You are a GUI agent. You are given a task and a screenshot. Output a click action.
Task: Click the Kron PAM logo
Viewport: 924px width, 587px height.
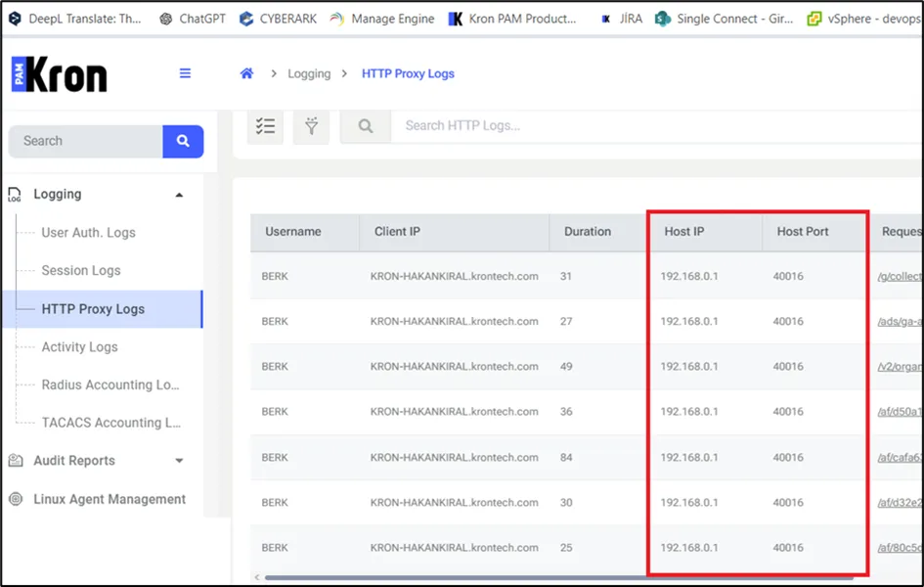(59, 74)
